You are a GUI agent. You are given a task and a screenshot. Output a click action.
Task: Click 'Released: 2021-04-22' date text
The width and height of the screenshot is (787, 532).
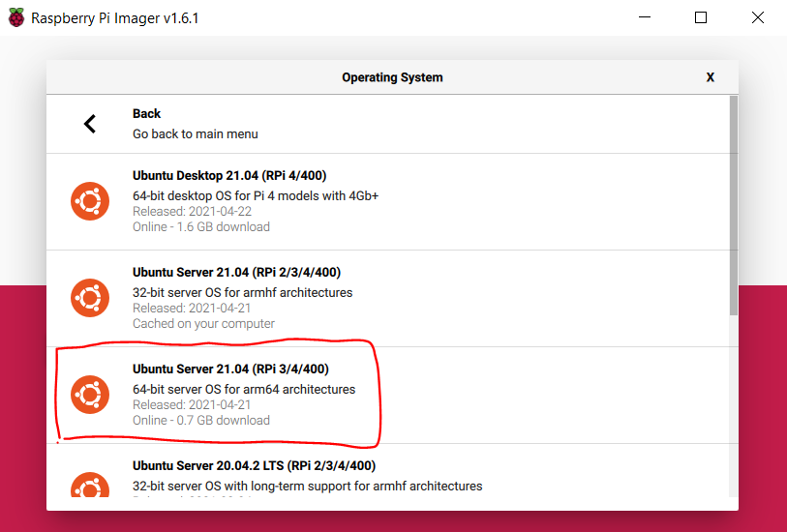pyautogui.click(x=193, y=211)
